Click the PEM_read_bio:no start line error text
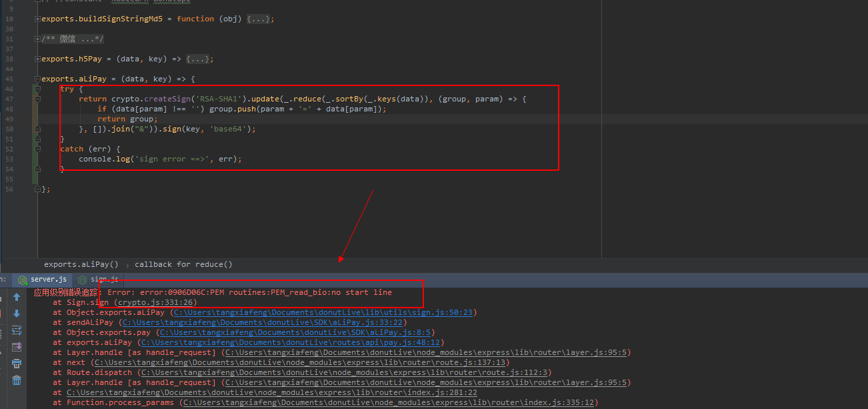 pyautogui.click(x=331, y=292)
